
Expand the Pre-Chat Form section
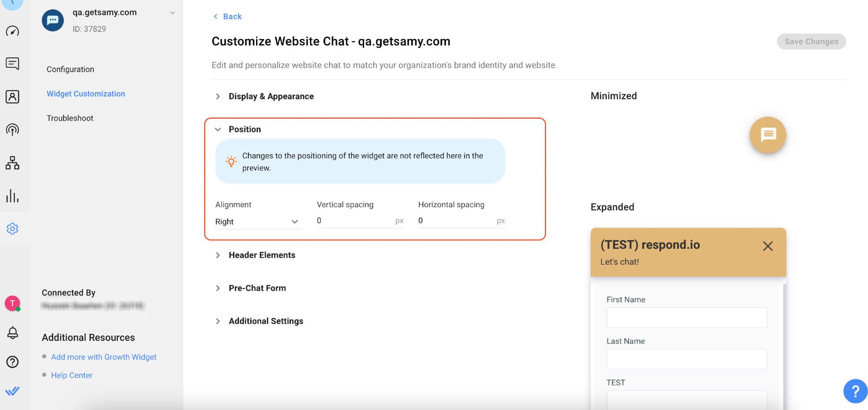pos(257,288)
